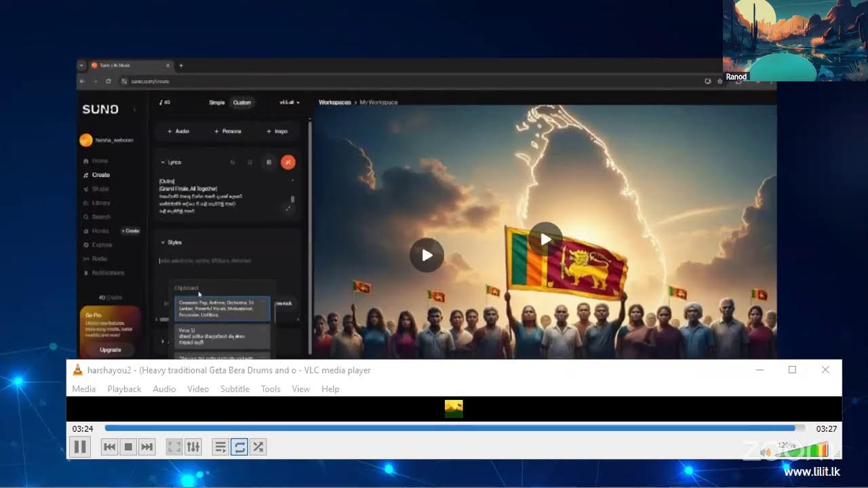The image size is (868, 488).
Task: Open the VLC Audio menu
Action: 164,389
